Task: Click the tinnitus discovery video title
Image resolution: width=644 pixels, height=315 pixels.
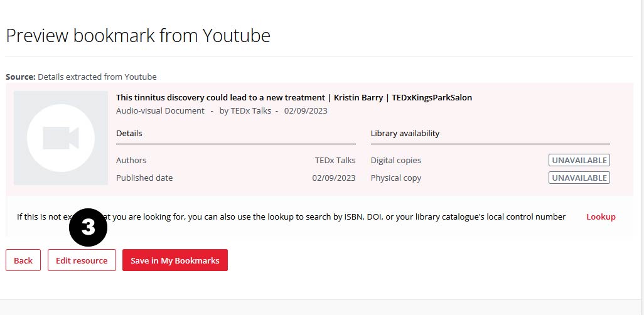Action: tap(294, 98)
